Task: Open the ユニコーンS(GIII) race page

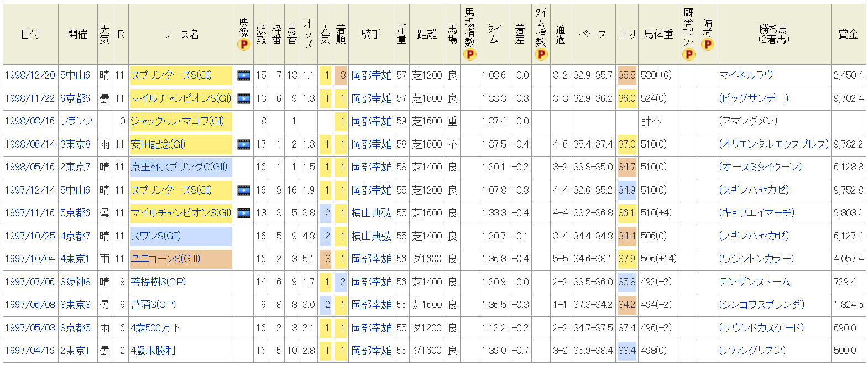Action: pos(165,259)
